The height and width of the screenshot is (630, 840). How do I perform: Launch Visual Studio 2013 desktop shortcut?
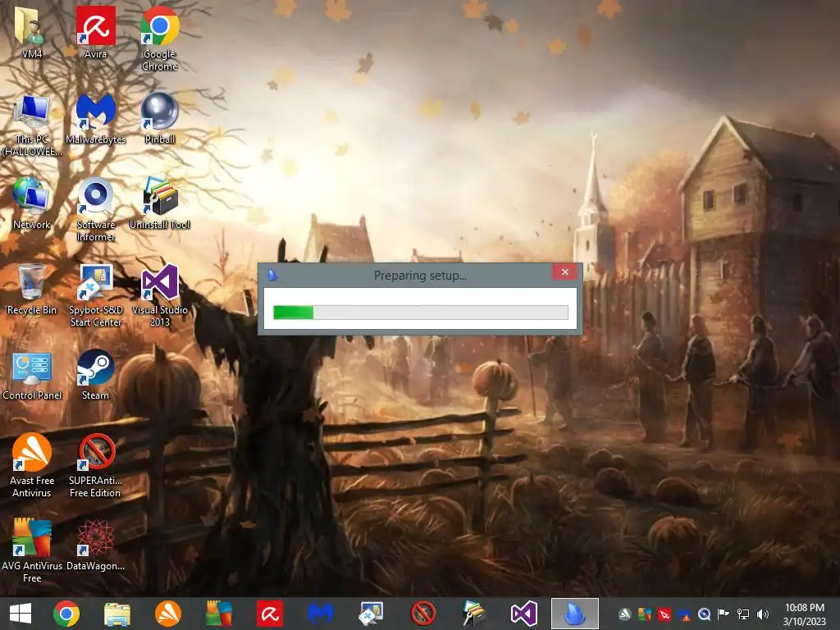[x=160, y=294]
